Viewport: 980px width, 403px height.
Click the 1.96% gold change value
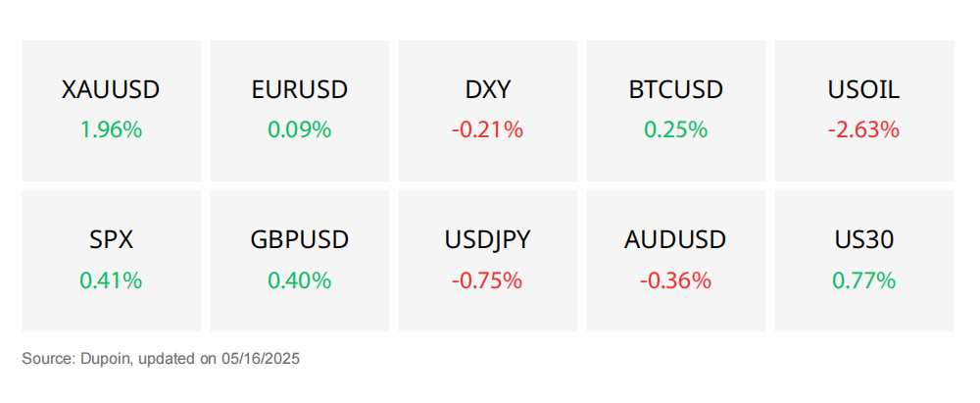tap(112, 130)
